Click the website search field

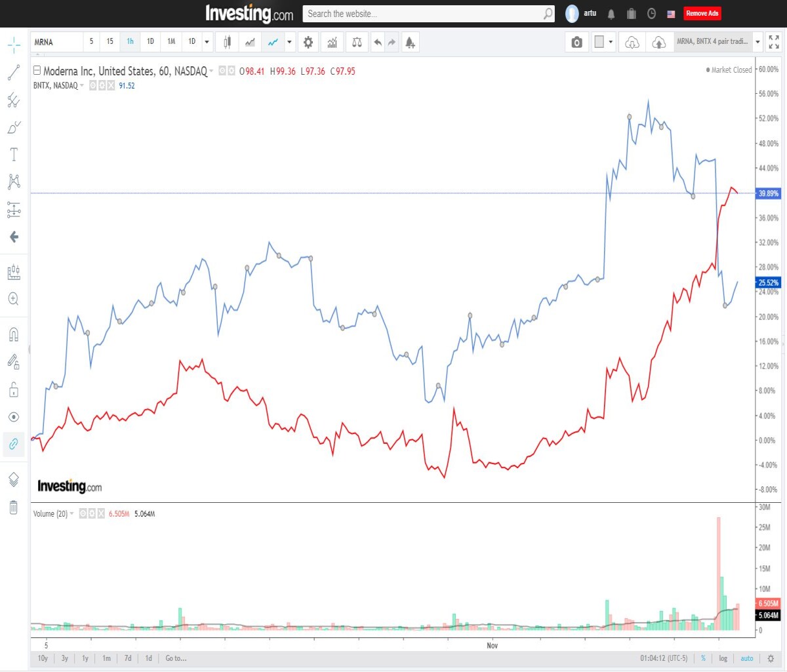(x=428, y=14)
